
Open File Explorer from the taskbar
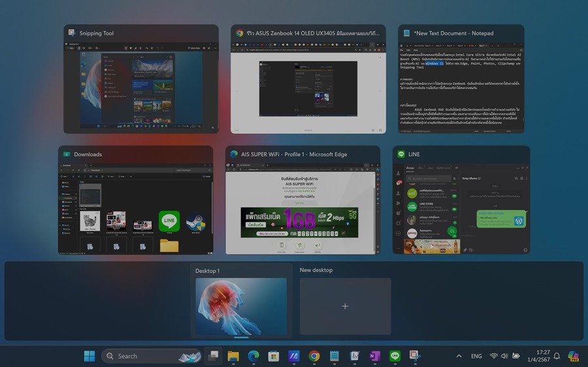pyautogui.click(x=233, y=356)
